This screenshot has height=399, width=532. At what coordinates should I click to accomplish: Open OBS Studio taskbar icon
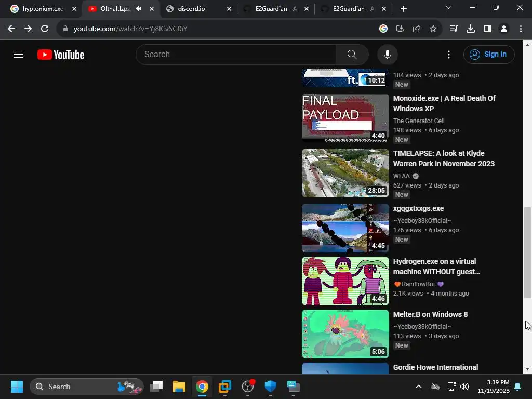point(248,387)
